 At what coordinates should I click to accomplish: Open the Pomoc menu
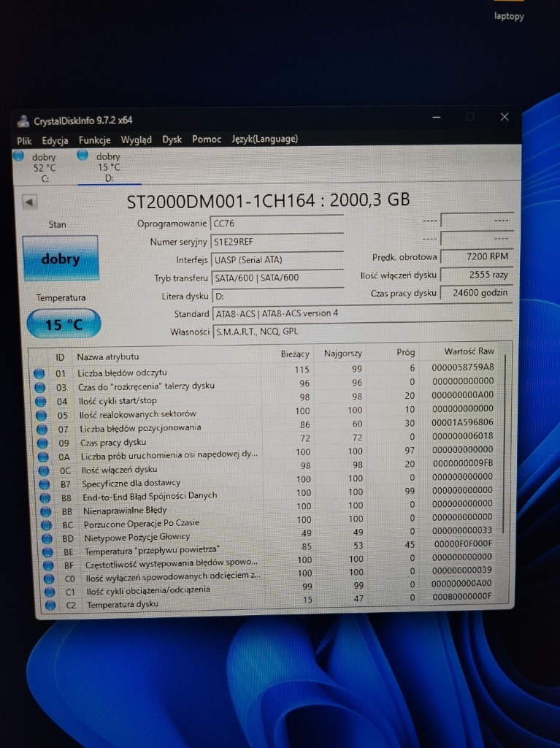coord(207,140)
